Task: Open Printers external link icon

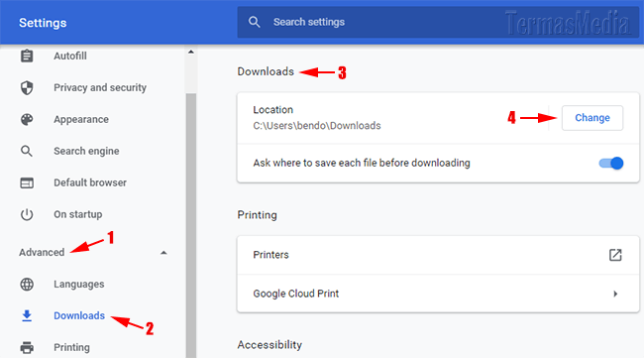Action: (615, 255)
